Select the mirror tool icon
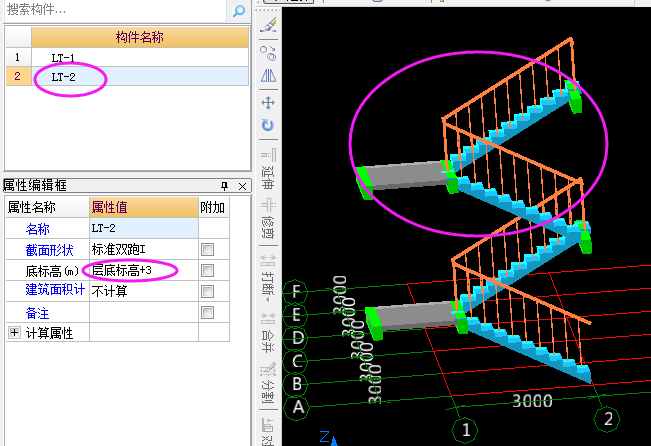The height and width of the screenshot is (446, 651). [x=268, y=76]
